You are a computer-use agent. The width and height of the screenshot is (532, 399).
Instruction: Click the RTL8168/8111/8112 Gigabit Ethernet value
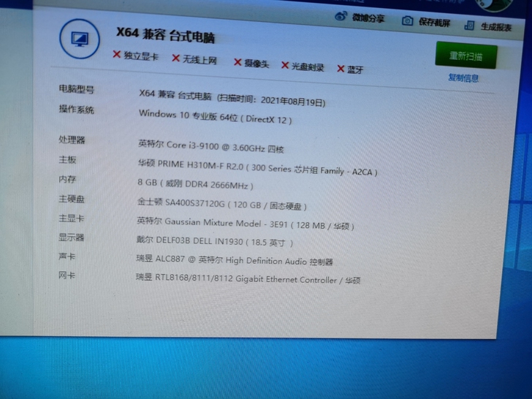click(248, 279)
